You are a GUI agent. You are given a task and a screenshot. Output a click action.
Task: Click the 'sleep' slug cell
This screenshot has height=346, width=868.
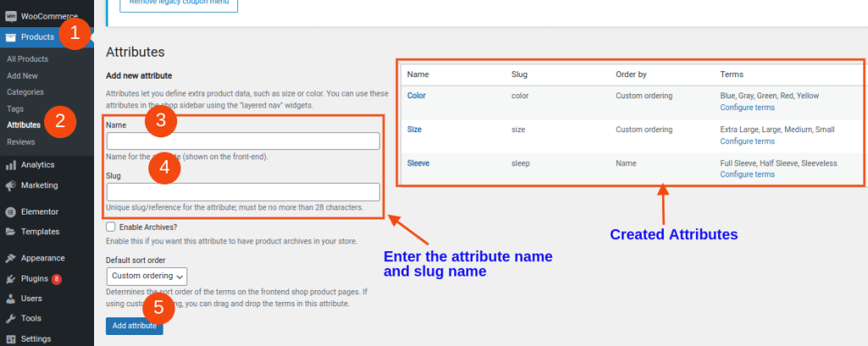pos(520,164)
